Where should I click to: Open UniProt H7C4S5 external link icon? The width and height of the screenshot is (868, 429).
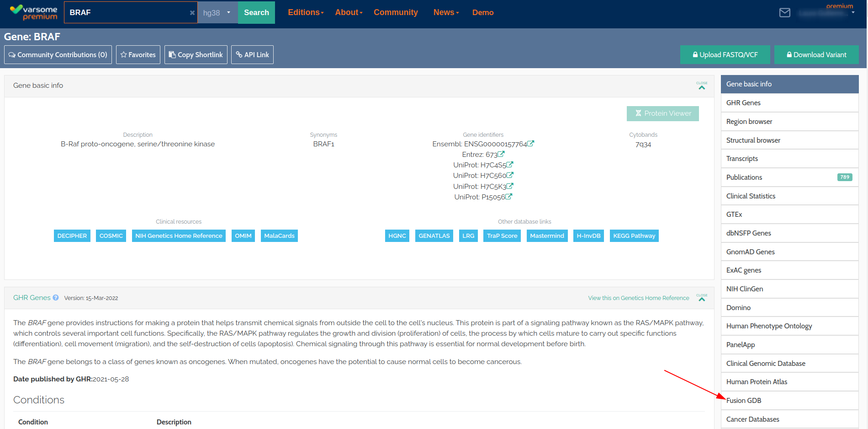coord(510,165)
